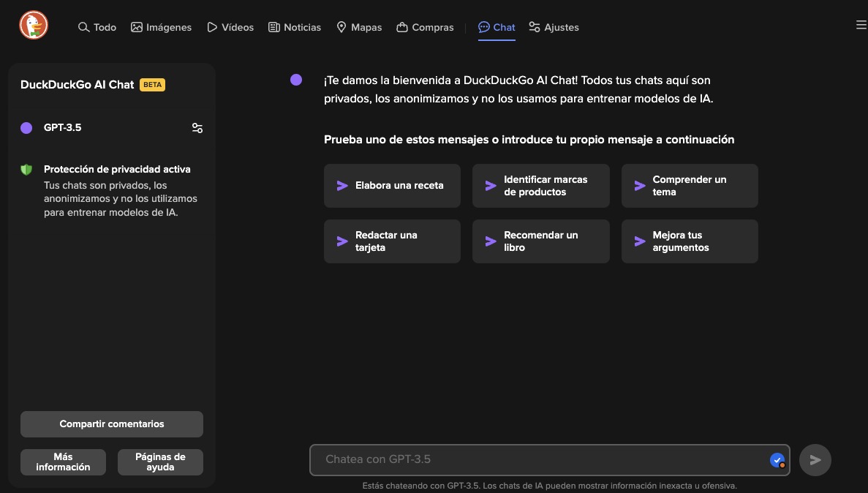The image size is (868, 493).
Task: Switch to the Imágenes tab
Action: (x=161, y=27)
